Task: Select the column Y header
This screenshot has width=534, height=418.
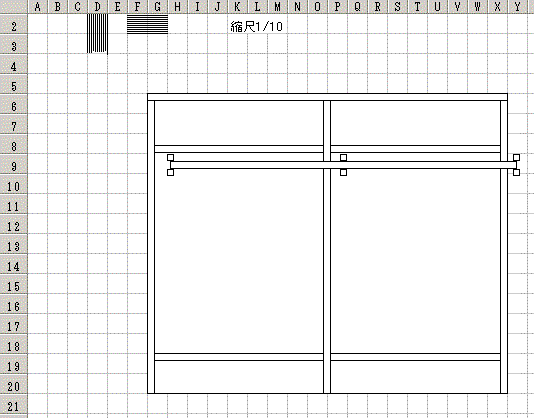Action: pos(517,6)
